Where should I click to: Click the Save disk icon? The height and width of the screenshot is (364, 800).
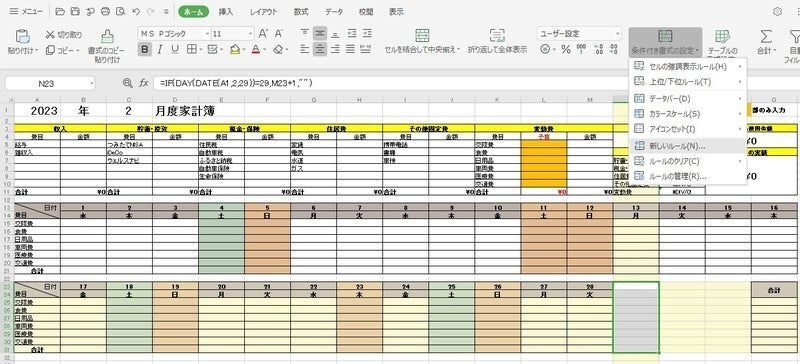[x=75, y=11]
